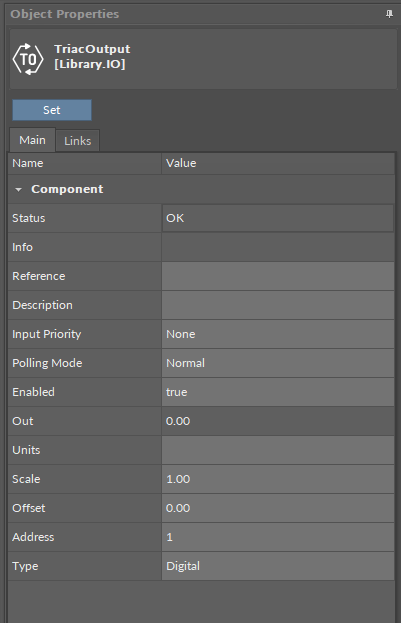
Task: Open the Polling Mode value dropdown
Action: click(x=278, y=363)
